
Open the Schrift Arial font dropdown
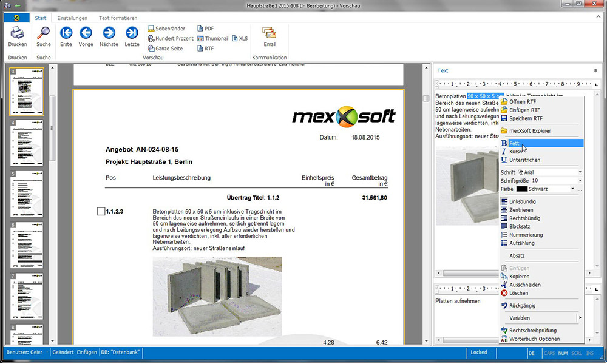coord(579,172)
